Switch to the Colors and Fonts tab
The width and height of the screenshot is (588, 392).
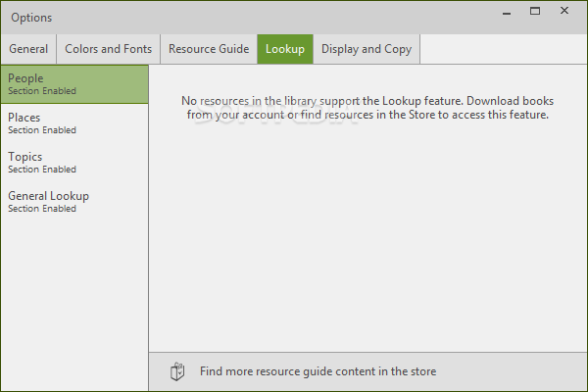click(x=108, y=49)
